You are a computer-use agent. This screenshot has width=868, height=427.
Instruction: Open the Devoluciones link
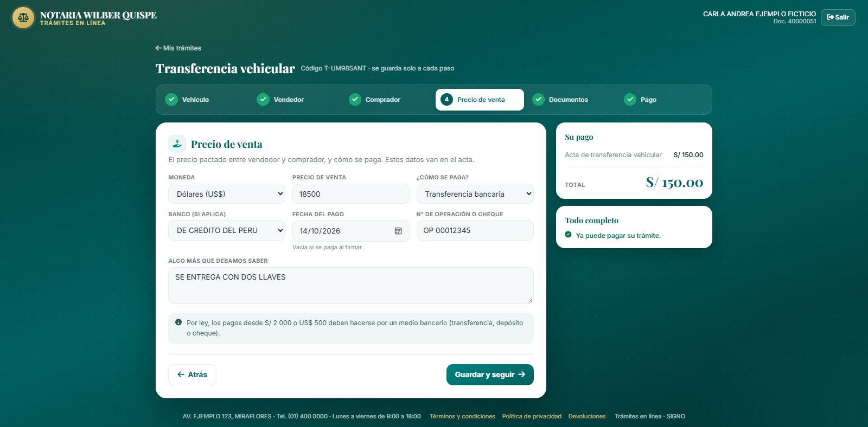point(587,416)
